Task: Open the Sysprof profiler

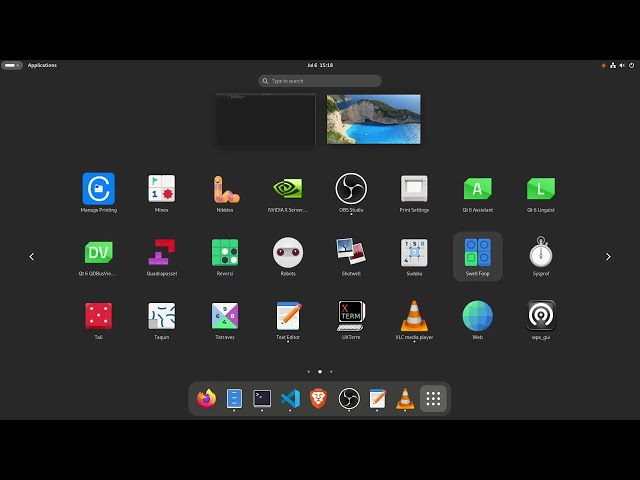Action: [541, 256]
